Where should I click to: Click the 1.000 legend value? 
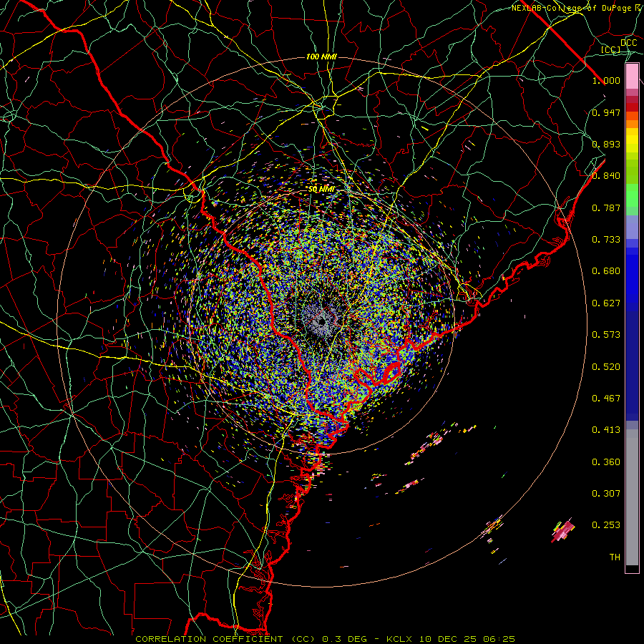tap(606, 80)
